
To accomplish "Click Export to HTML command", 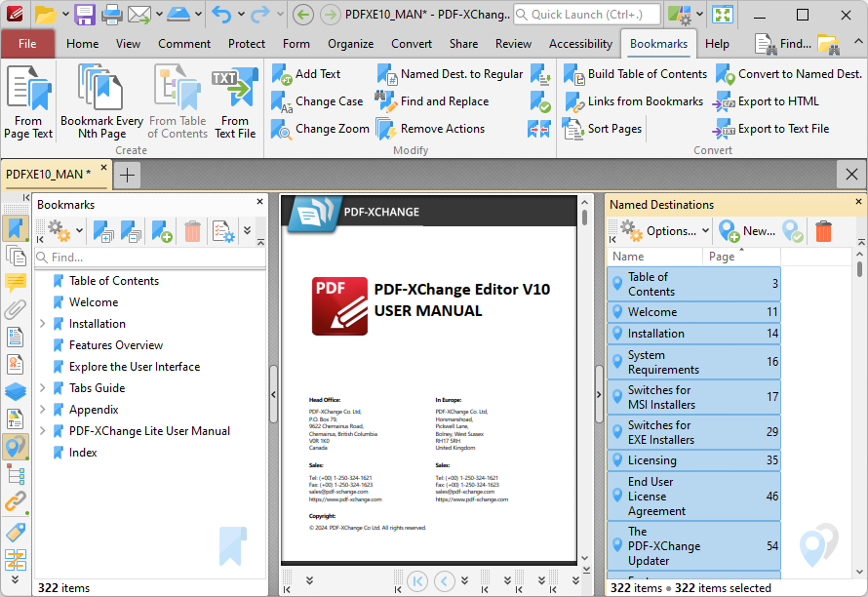I will 767,101.
